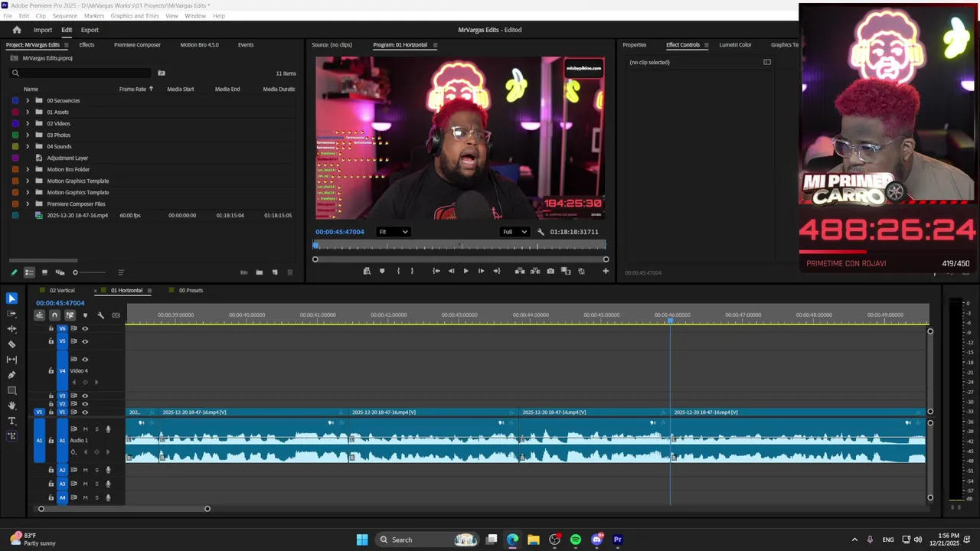This screenshot has height=551, width=980.
Task: Open timeline display settings wrench
Action: [100, 315]
